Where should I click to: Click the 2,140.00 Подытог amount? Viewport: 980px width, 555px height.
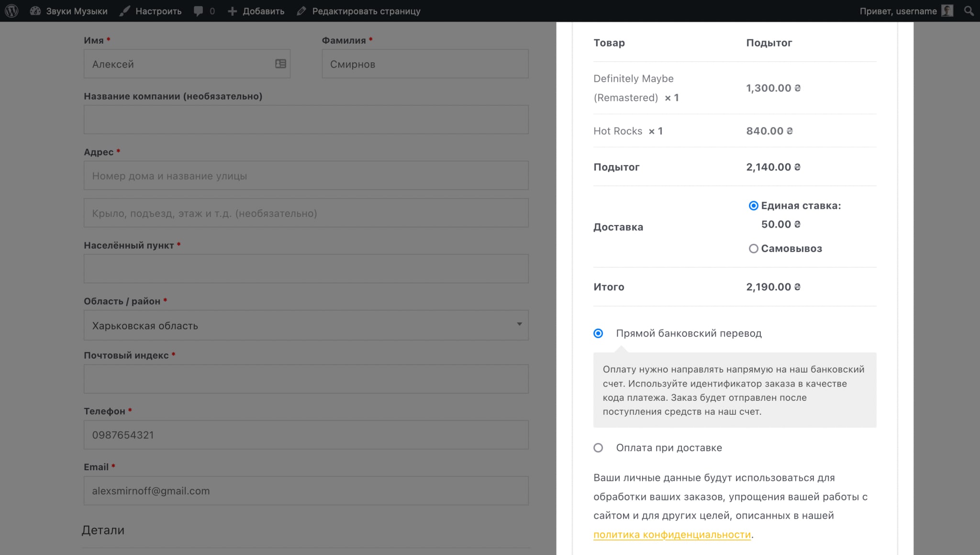coord(773,167)
